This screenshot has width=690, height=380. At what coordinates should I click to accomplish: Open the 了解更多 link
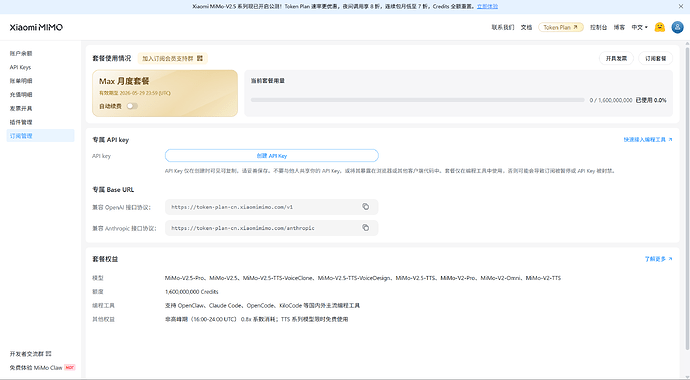pyautogui.click(x=658, y=259)
